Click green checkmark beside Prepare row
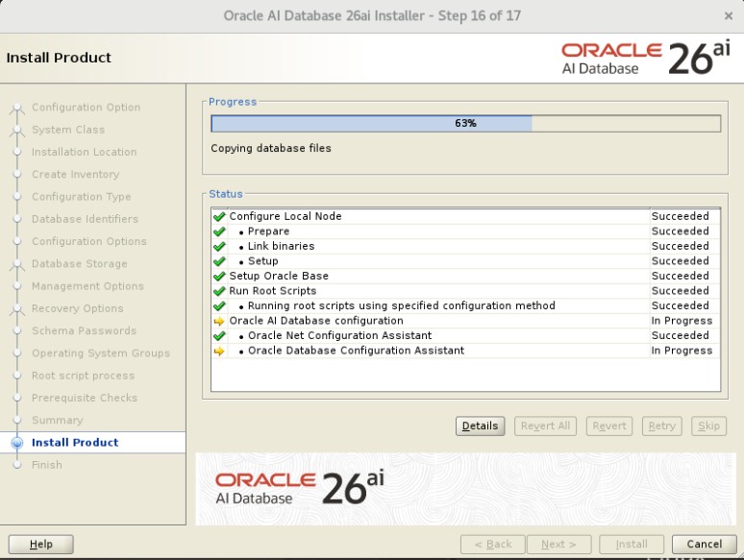744x560 pixels. pyautogui.click(x=219, y=231)
